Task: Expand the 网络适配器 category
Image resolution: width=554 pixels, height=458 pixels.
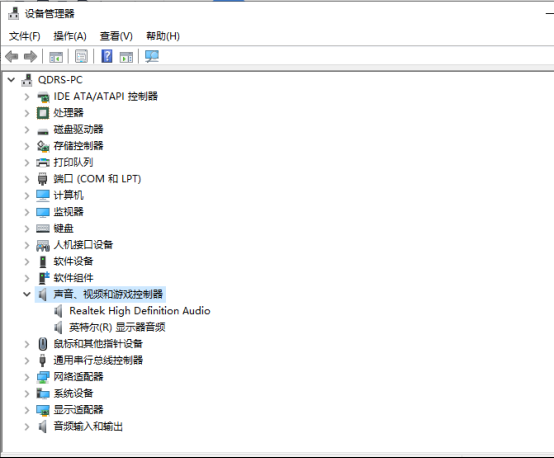Action: [27, 377]
